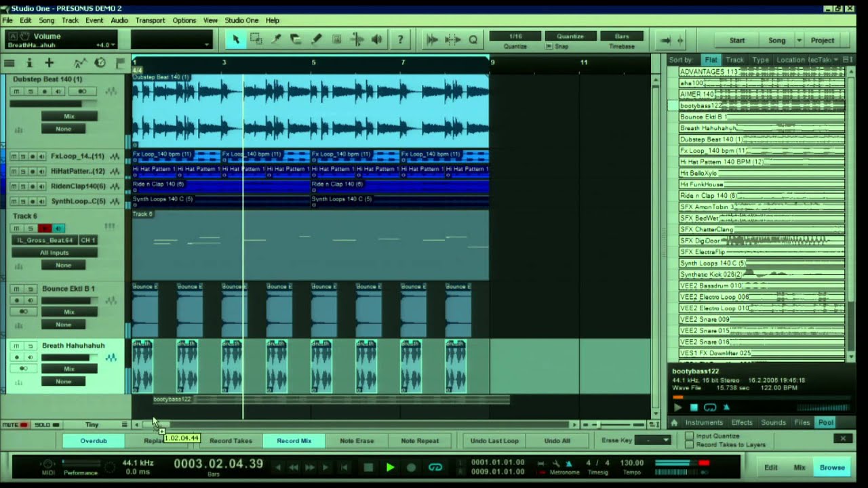
Task: Switch to the Instruments browser tab
Action: pos(704,422)
